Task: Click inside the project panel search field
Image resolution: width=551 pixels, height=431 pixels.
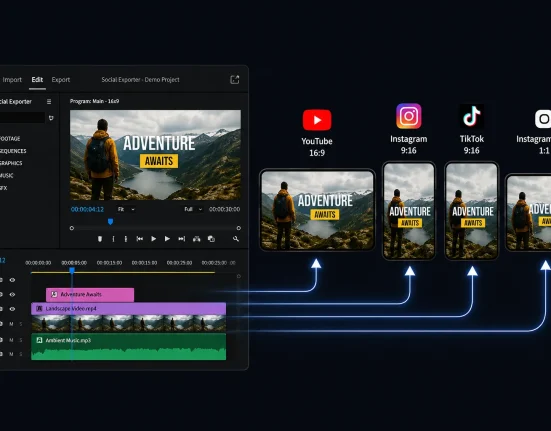Action: click(22, 118)
